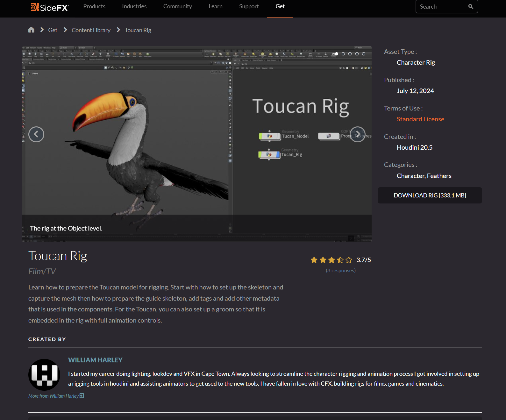
Task: Show previous carousel image
Action: pyautogui.click(x=36, y=134)
